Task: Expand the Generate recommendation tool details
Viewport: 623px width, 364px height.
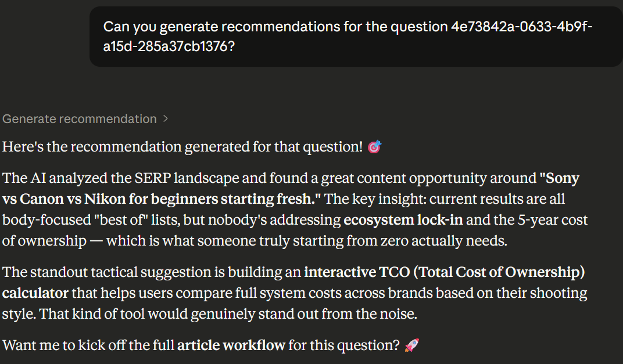Action: pos(80,119)
